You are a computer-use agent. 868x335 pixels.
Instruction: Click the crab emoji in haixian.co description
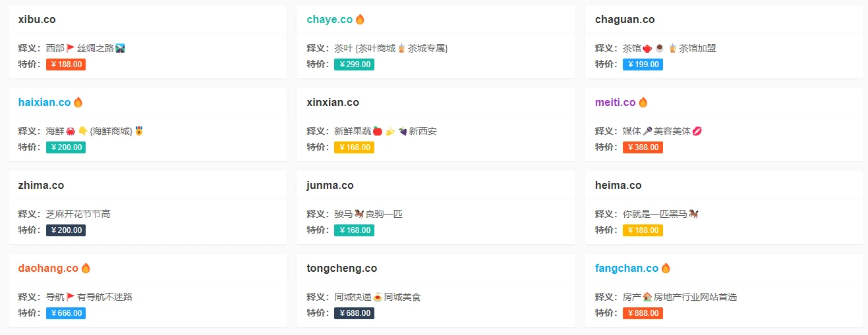71,131
